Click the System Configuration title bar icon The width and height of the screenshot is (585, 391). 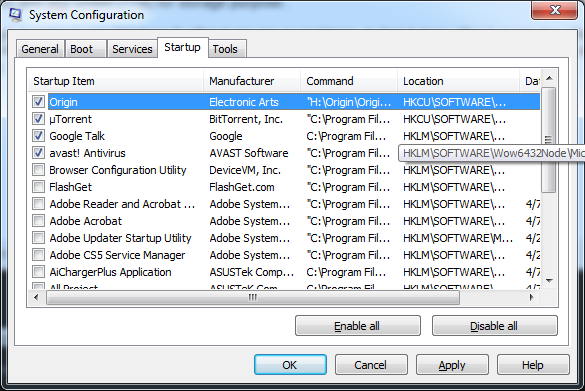(x=15, y=14)
